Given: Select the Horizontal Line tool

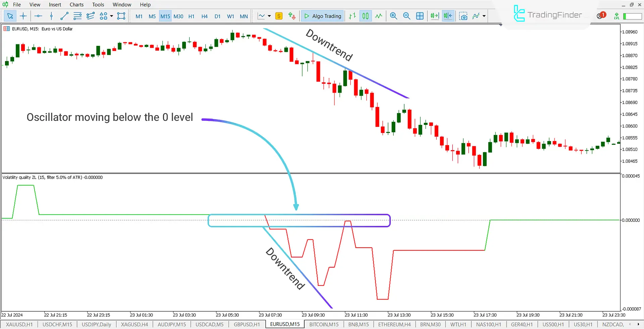Looking at the screenshot, I should (38, 16).
